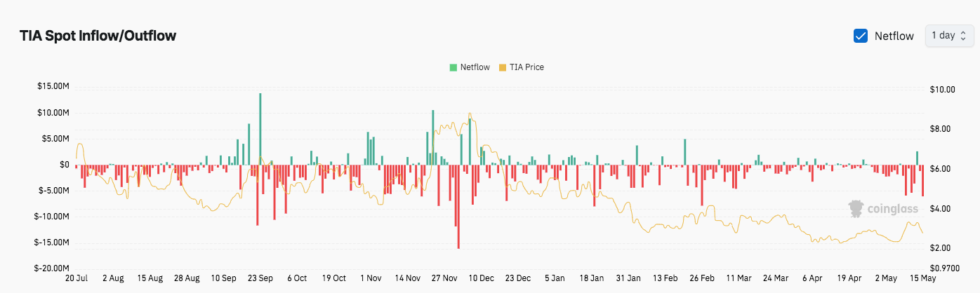
Task: Uncheck the Netflow checkbox
Action: pyautogui.click(x=860, y=36)
